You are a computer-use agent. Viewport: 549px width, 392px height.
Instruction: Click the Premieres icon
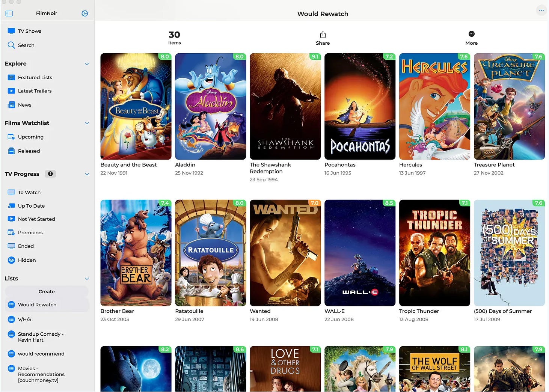pos(11,232)
